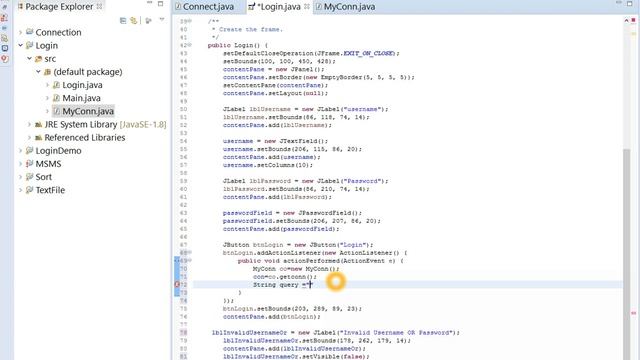The width and height of the screenshot is (640, 360).
Task: Expand the LoginDemo project
Action: [20, 151]
